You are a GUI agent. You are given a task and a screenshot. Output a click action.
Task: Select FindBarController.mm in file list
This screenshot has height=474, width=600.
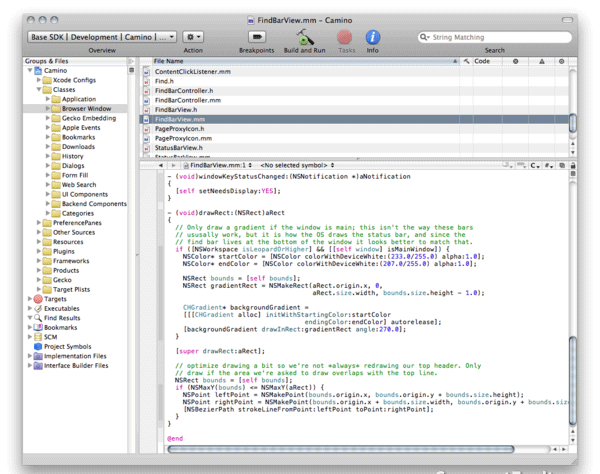[188, 100]
